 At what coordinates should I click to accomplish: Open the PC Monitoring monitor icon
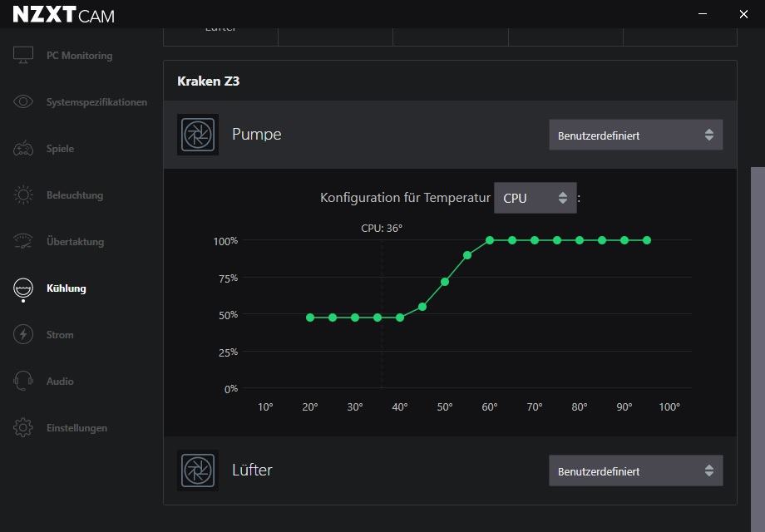tap(23, 55)
